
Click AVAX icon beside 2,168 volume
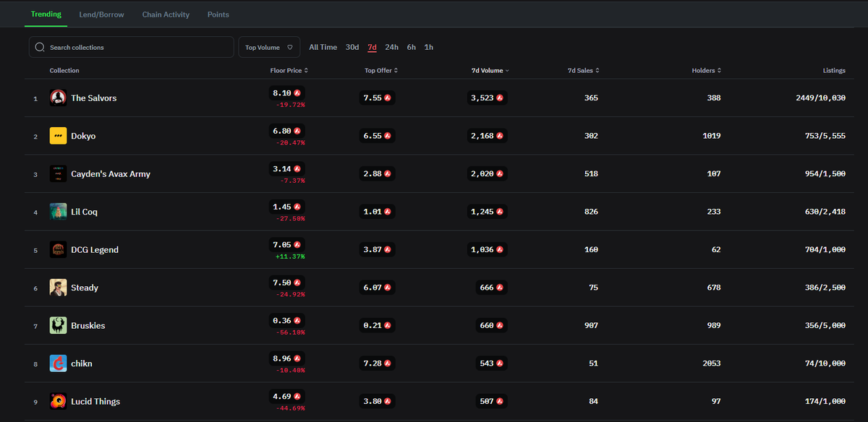tap(500, 136)
